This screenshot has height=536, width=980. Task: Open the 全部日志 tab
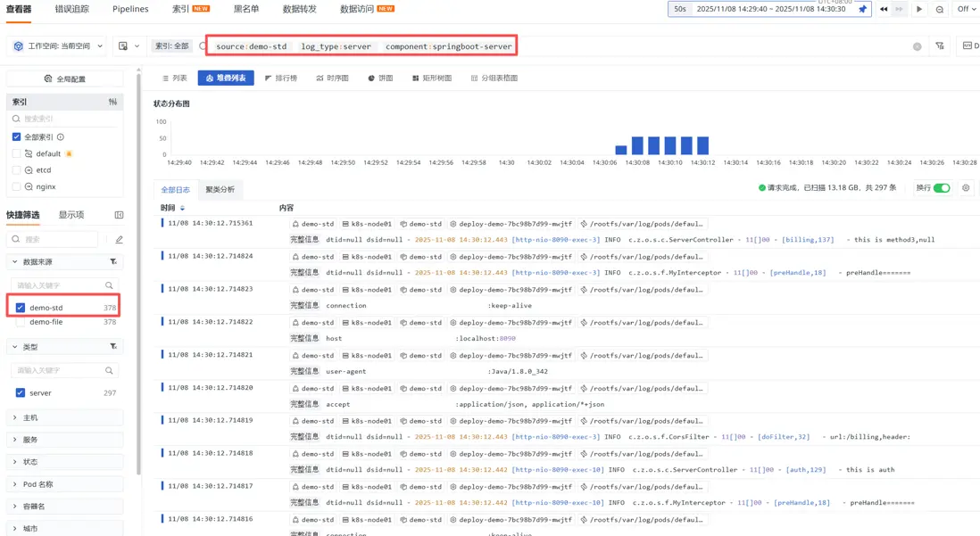(176, 189)
